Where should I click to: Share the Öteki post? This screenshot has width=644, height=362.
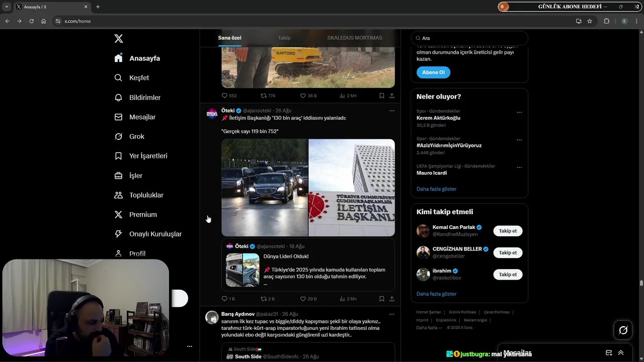(x=391, y=299)
